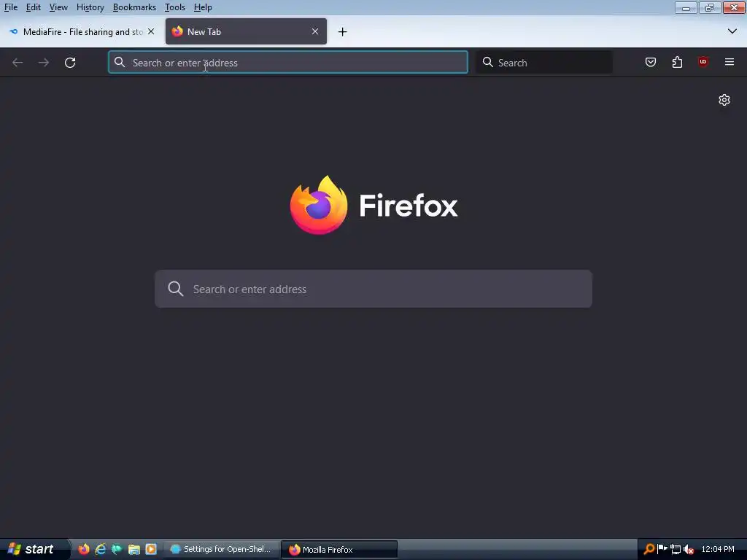Click the tray flag icon

click(x=662, y=549)
